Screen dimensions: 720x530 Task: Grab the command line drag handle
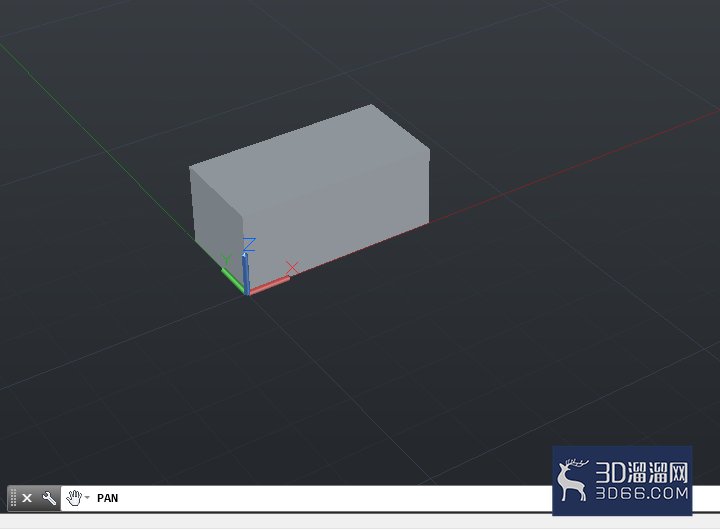click(x=13, y=498)
